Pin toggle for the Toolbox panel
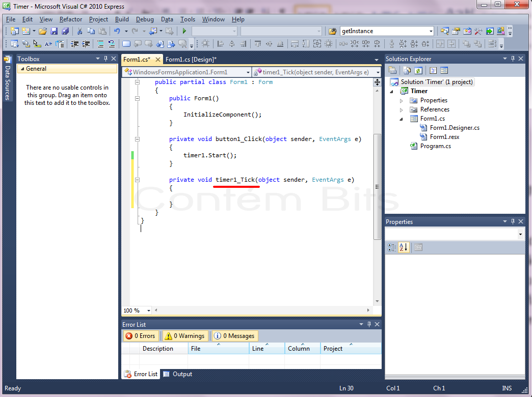Image resolution: width=532 pixels, height=397 pixels. 106,59
